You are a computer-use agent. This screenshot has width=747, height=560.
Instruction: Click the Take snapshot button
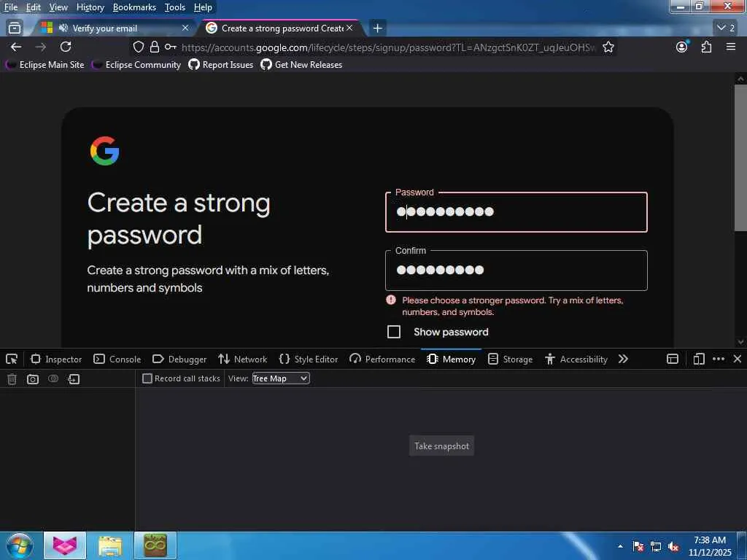(x=441, y=446)
